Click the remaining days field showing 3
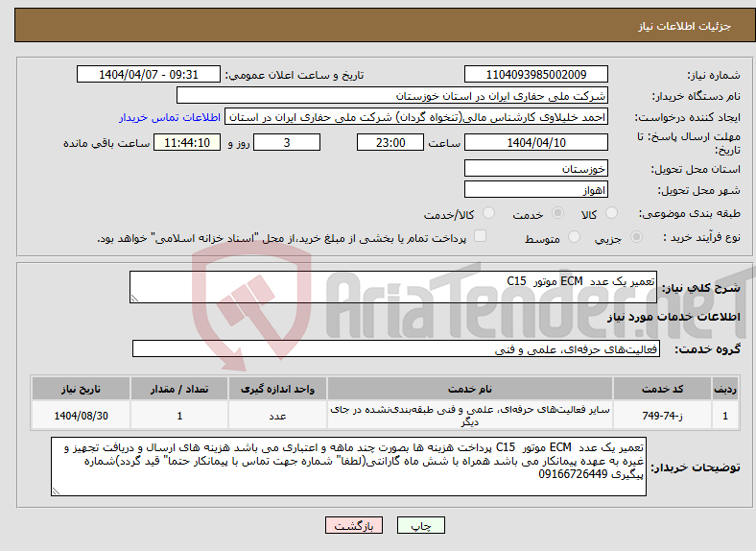Viewport: 756px width, 551px height. pos(287,142)
